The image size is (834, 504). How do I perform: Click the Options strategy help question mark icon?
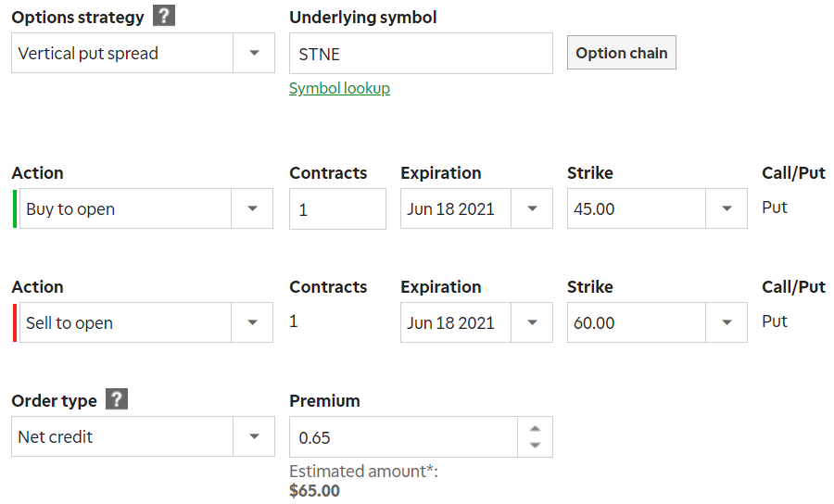164,16
